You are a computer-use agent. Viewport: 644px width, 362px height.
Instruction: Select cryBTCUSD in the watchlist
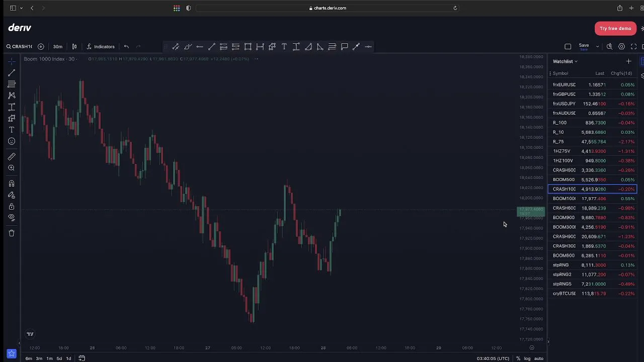click(x=592, y=294)
